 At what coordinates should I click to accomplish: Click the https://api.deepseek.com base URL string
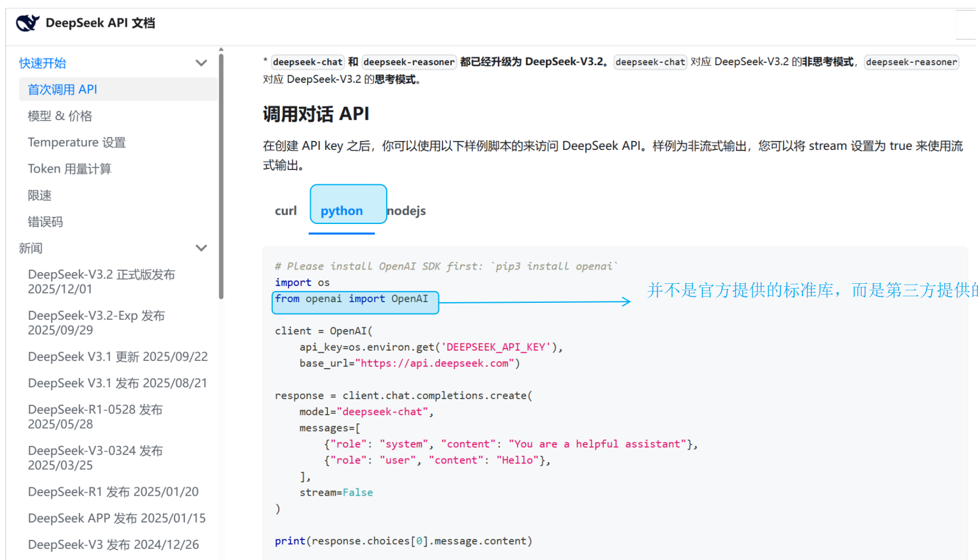click(x=435, y=363)
